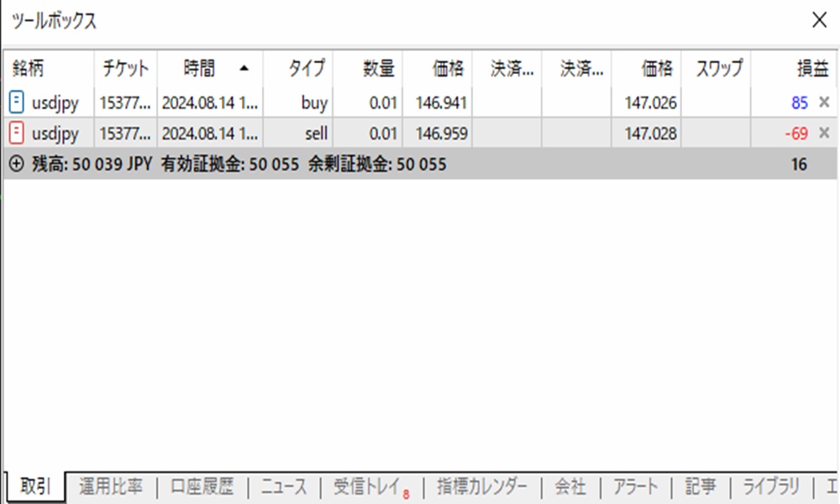Image resolution: width=840 pixels, height=504 pixels.
Task: Select the 運用比率 tab
Action: pyautogui.click(x=113, y=487)
